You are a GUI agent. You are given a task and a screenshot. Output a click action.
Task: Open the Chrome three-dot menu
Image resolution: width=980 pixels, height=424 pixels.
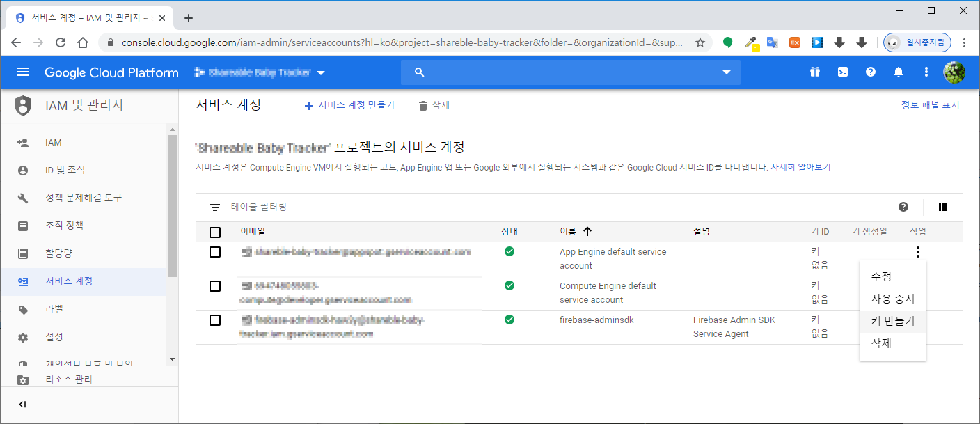coord(965,42)
